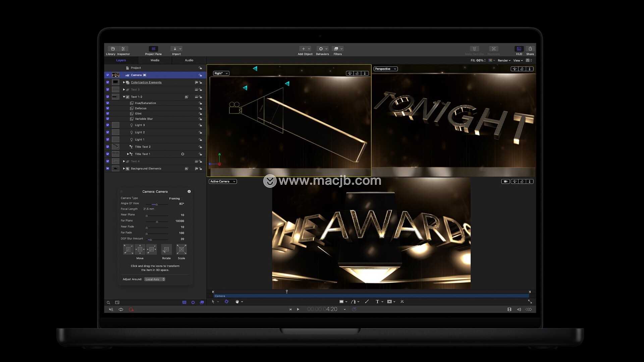Image resolution: width=644 pixels, height=362 pixels.
Task: Click the Share icon
Action: 530,49
